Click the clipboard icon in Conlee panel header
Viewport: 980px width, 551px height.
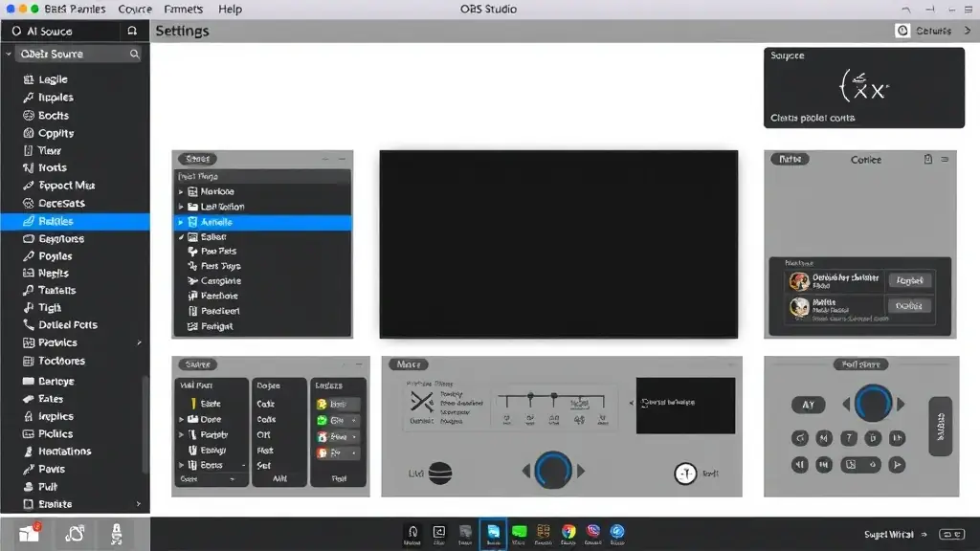(x=928, y=160)
